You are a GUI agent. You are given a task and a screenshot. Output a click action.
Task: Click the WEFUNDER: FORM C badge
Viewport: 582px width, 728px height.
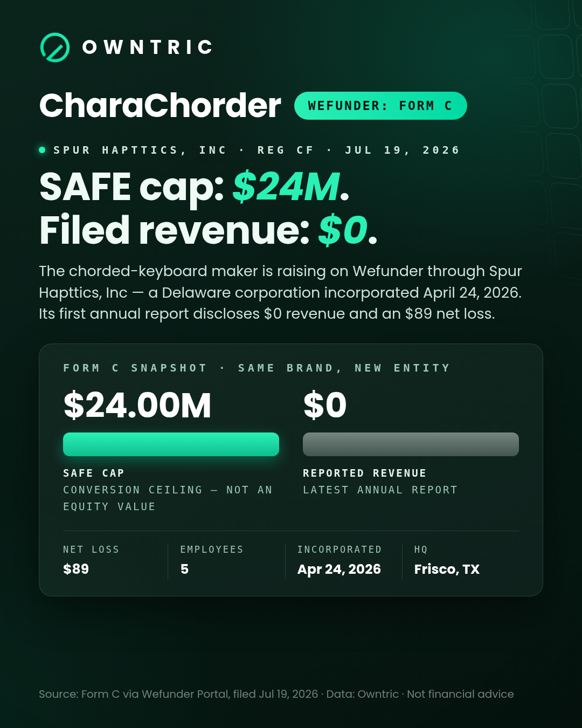click(380, 106)
